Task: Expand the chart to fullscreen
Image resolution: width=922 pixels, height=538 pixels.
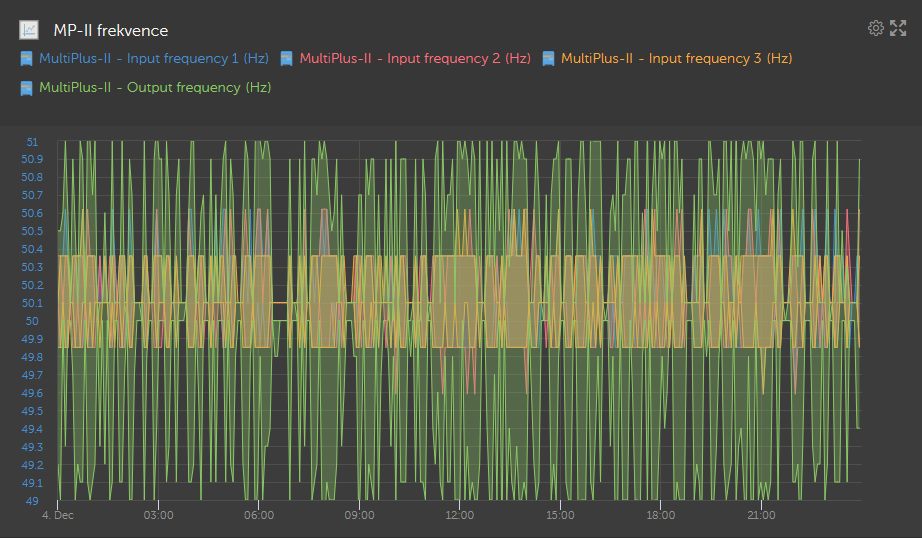Action: click(898, 28)
